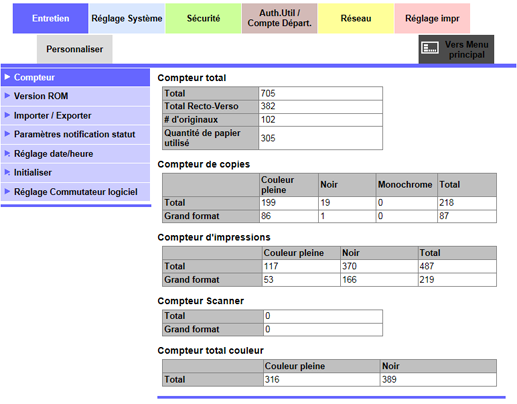Open Importer / Exporter menu entry

pos(75,116)
